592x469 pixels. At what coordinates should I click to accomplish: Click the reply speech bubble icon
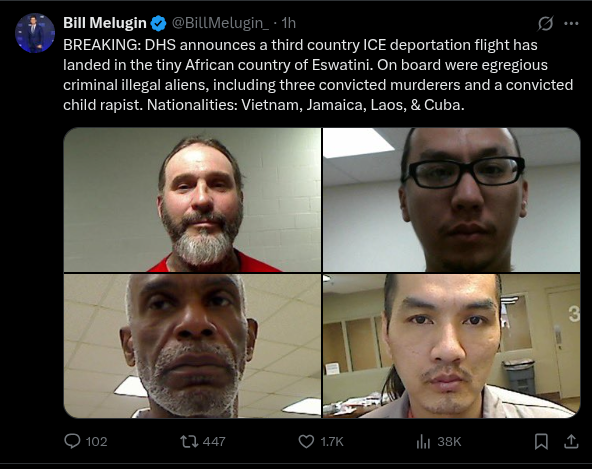pyautogui.click(x=72, y=441)
